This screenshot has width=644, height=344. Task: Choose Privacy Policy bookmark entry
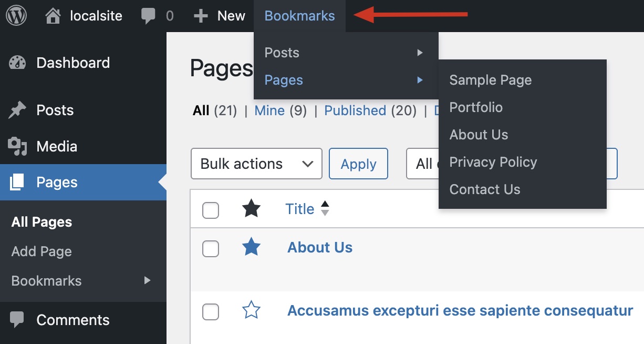[493, 162]
